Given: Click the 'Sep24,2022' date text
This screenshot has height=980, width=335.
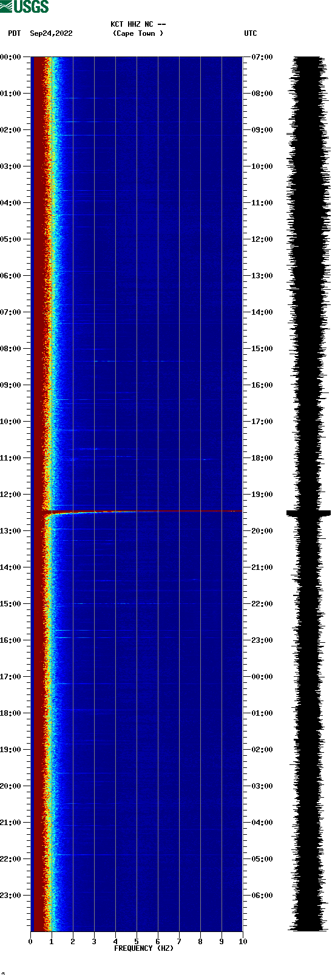Looking at the screenshot, I should pos(51,33).
